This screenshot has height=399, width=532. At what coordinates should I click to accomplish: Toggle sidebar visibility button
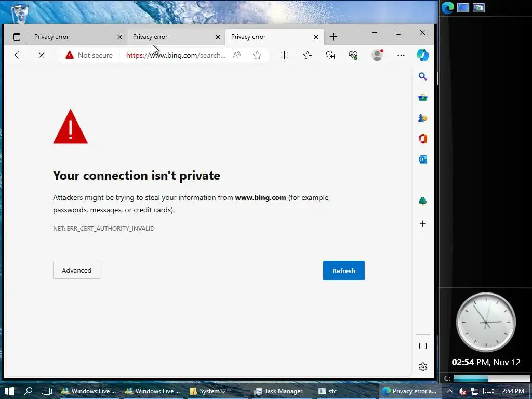423,346
